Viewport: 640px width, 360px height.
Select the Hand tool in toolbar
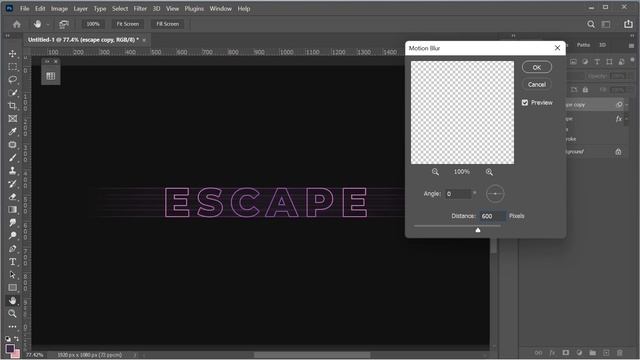pyautogui.click(x=12, y=301)
